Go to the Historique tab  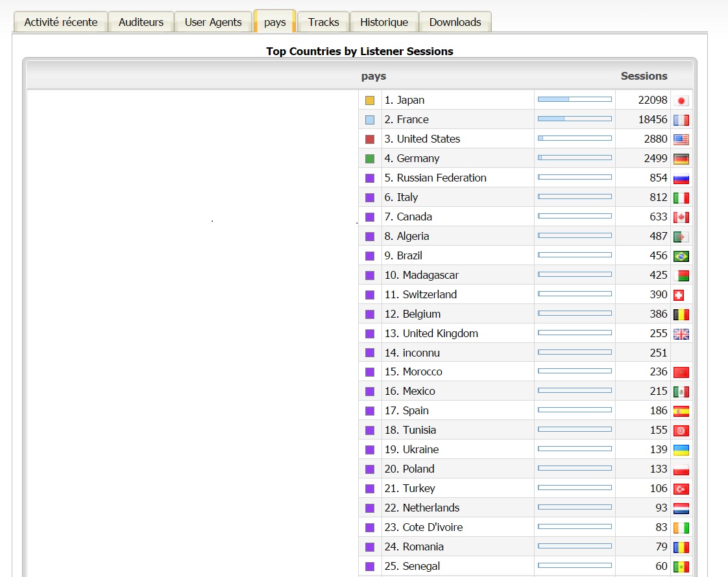click(x=384, y=22)
